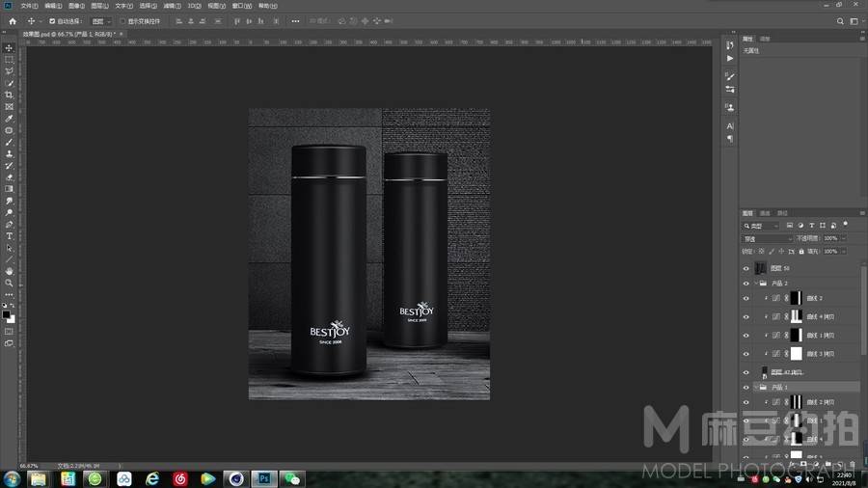Hide the 产品 1 group

point(746,388)
